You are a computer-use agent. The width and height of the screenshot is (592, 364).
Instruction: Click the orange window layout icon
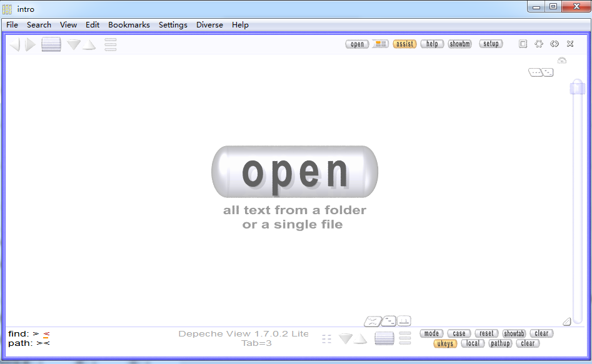coord(381,44)
